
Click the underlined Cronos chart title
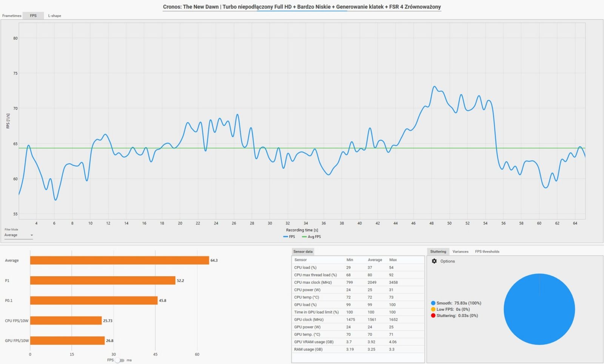coord(302,7)
